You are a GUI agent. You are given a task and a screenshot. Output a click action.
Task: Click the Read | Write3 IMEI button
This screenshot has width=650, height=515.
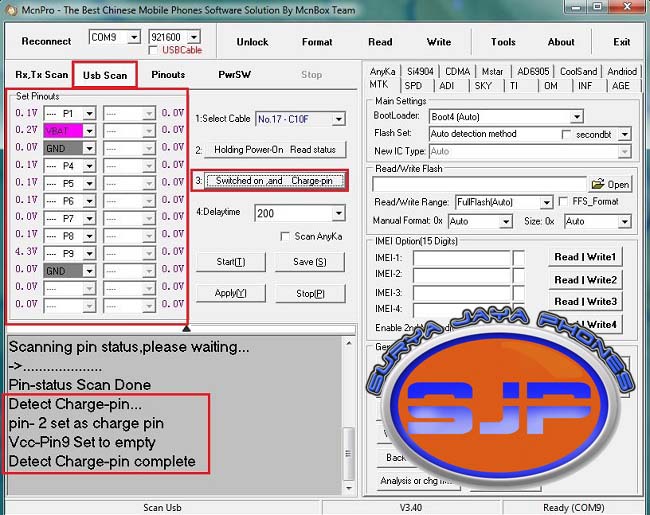(585, 301)
